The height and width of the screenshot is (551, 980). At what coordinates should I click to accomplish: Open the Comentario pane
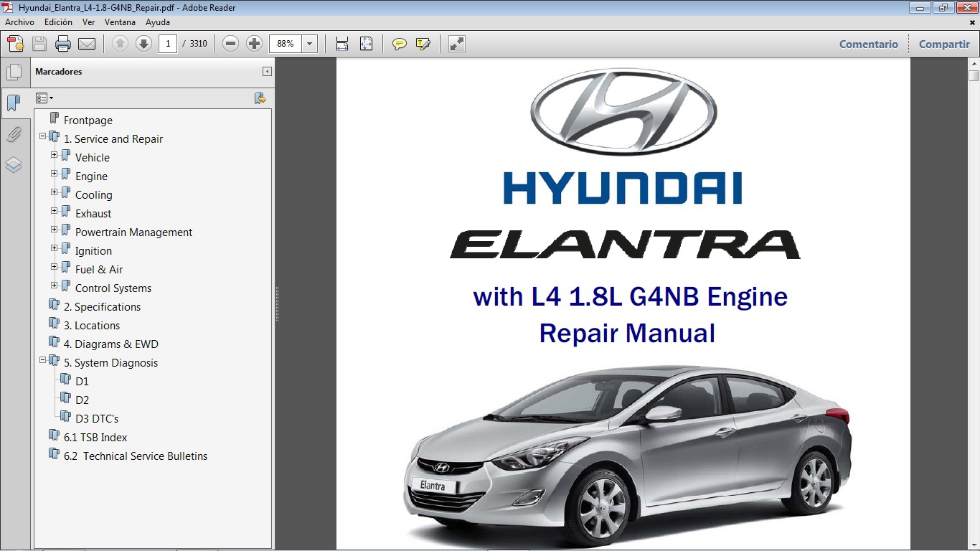(x=869, y=44)
